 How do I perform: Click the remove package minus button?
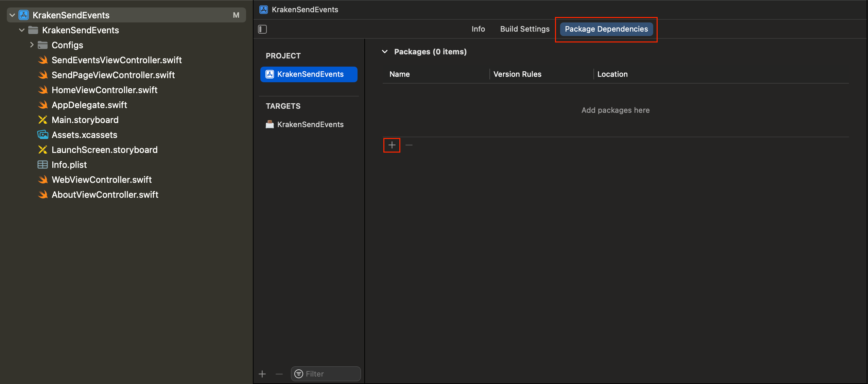[x=409, y=145]
